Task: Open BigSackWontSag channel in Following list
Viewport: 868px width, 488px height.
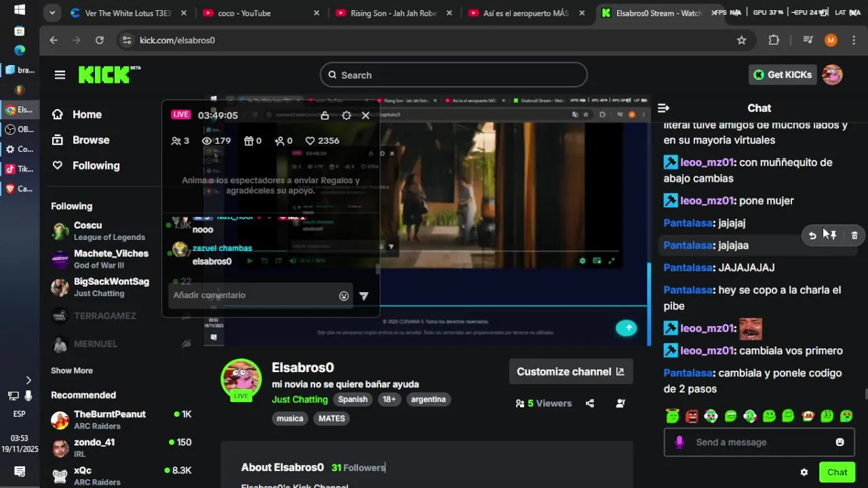Action: tap(102, 287)
